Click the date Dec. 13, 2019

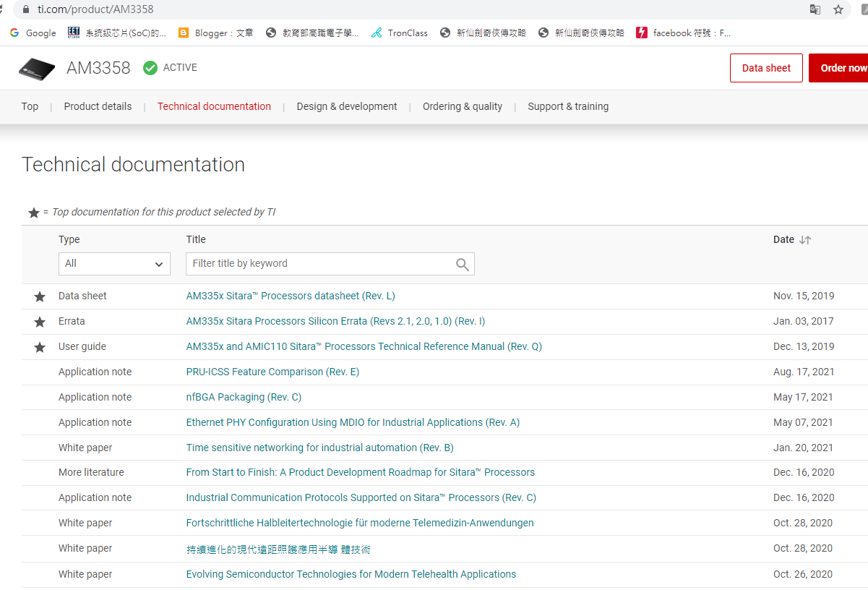pyautogui.click(x=804, y=346)
